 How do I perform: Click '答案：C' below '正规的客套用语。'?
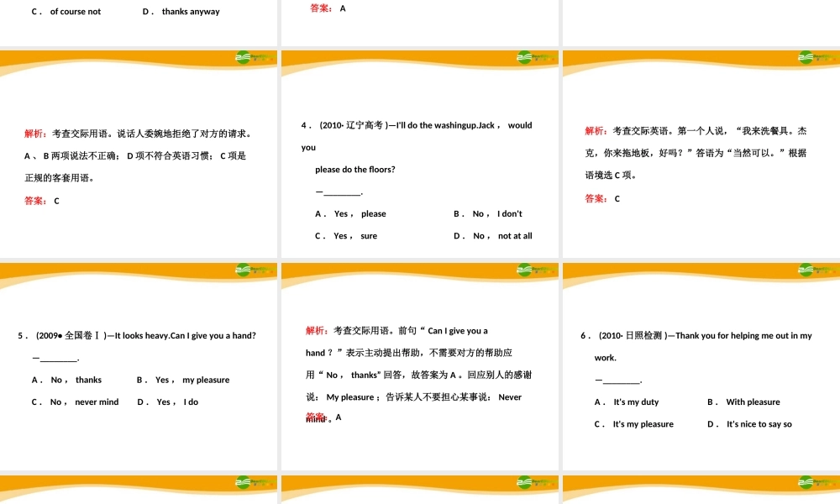(x=42, y=201)
